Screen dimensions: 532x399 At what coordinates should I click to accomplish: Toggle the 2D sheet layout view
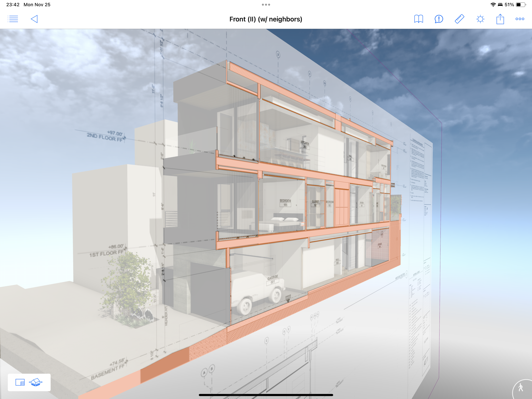(20, 382)
